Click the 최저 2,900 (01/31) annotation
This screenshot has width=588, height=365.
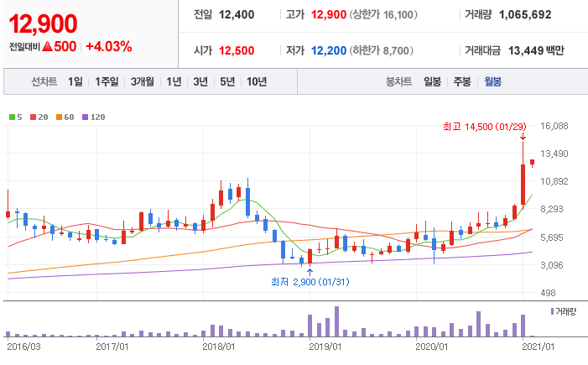click(x=310, y=282)
